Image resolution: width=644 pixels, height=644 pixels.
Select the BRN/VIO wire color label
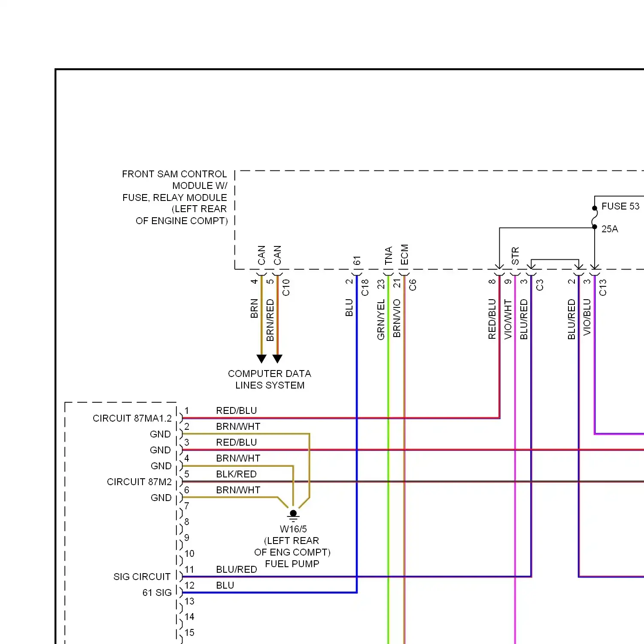pos(397,318)
